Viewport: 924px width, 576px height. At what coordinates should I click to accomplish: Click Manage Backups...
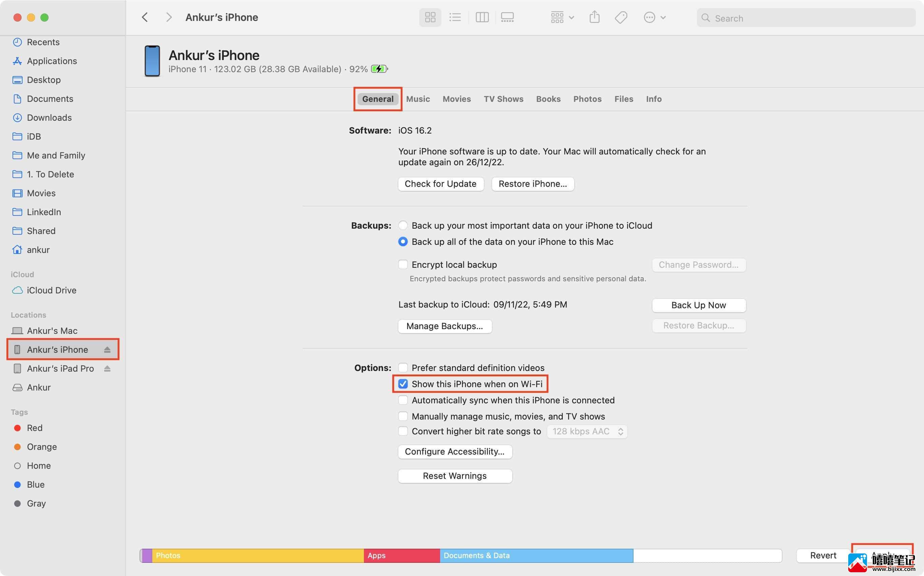coord(445,326)
